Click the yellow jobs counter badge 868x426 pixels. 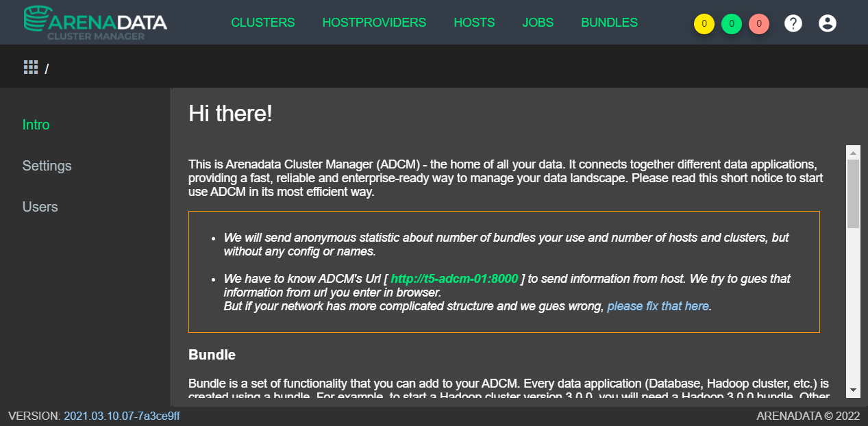704,23
